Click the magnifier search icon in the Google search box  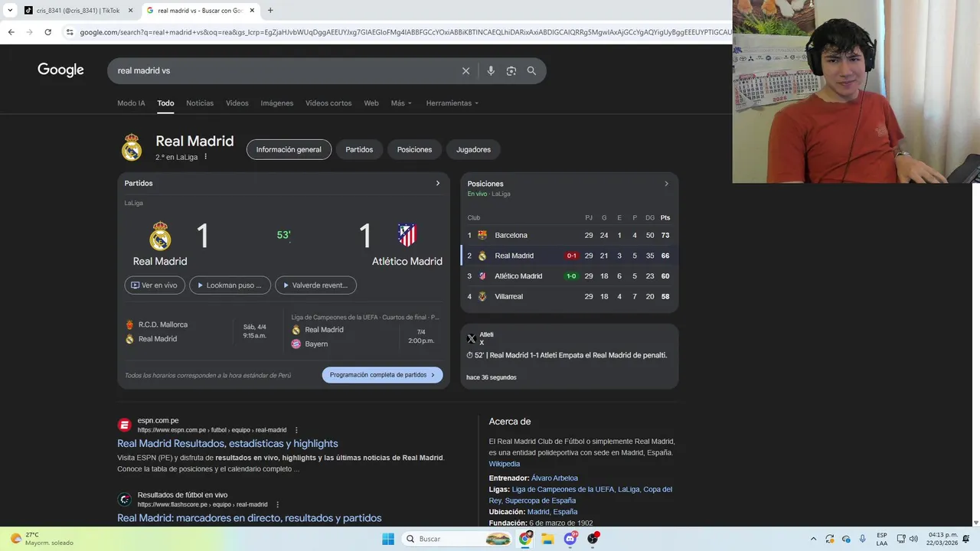pos(531,70)
